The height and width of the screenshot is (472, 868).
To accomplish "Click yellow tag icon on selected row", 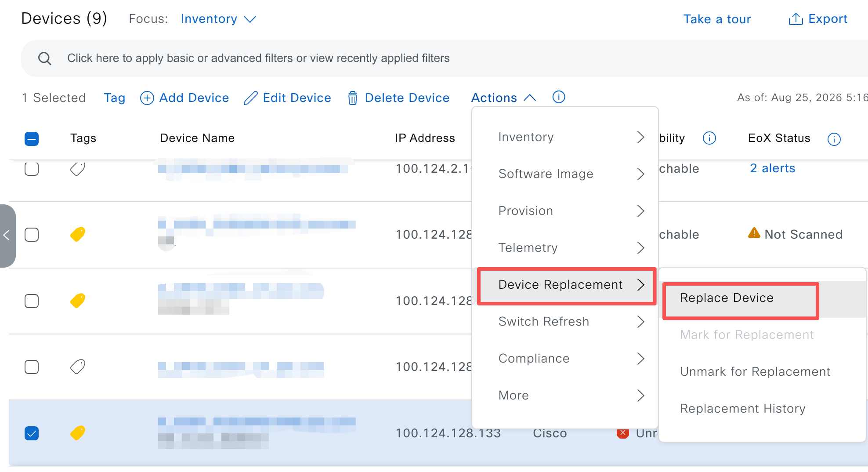I will tap(78, 433).
